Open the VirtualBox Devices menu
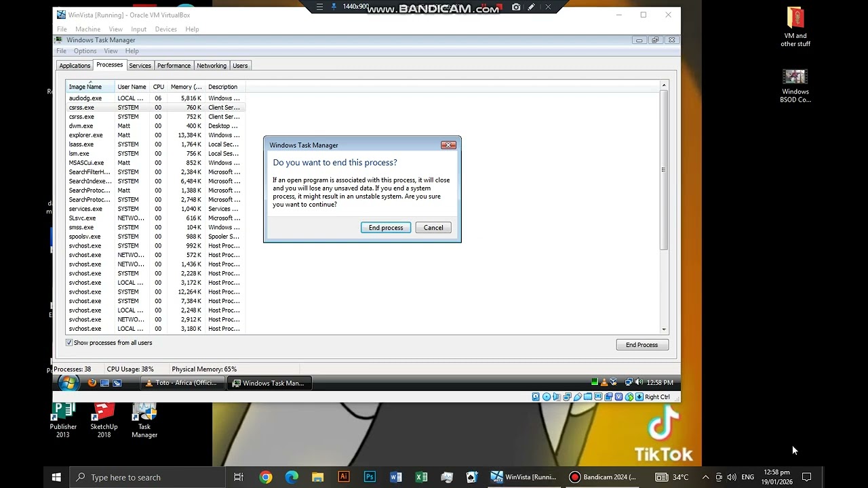 (165, 29)
